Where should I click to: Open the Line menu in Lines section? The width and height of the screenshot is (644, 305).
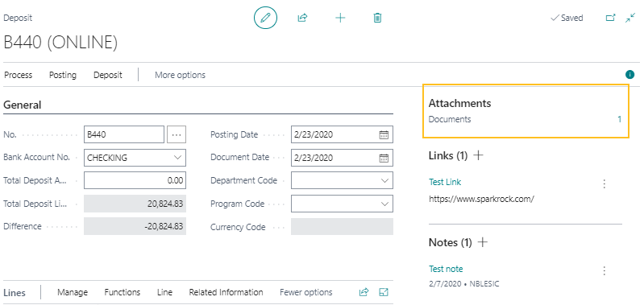pos(164,292)
